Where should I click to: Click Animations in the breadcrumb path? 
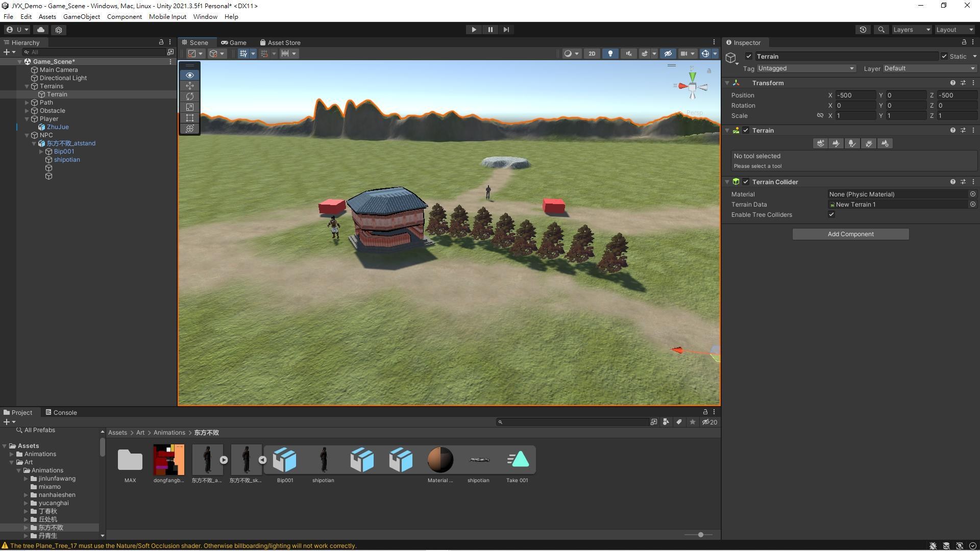click(169, 433)
